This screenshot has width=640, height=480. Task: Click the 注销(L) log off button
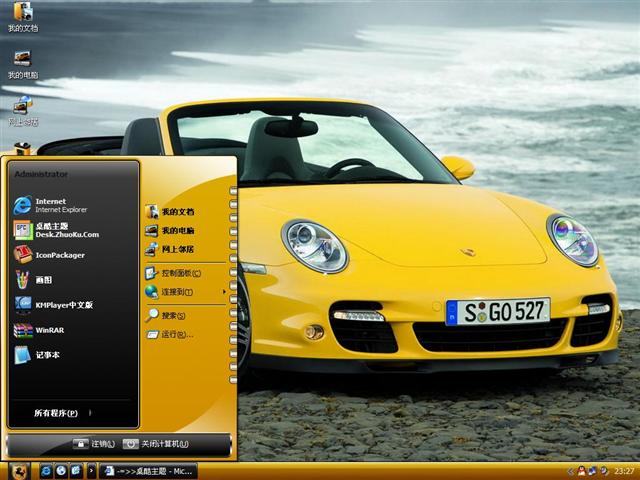pyautogui.click(x=94, y=444)
